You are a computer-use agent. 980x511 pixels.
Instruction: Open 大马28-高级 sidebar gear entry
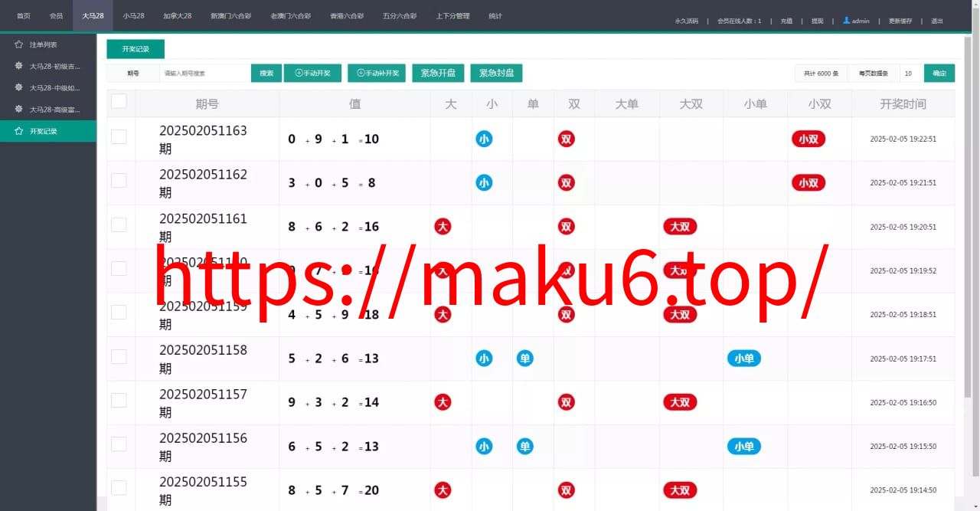pos(48,110)
